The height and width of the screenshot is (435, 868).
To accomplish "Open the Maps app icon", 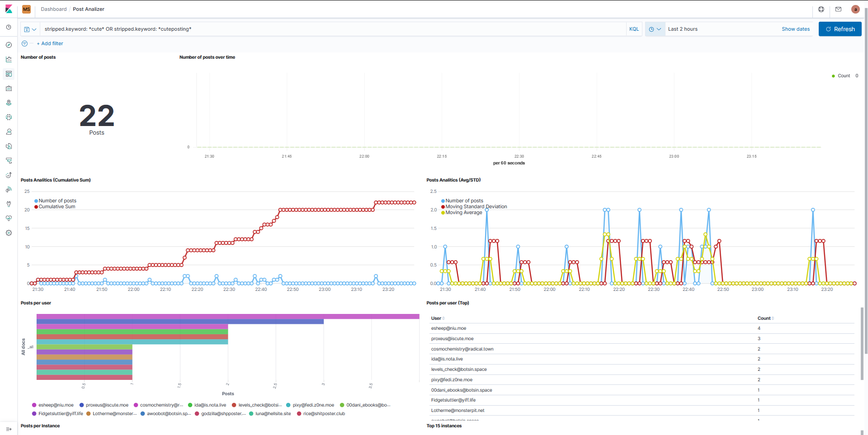I will click(x=9, y=103).
